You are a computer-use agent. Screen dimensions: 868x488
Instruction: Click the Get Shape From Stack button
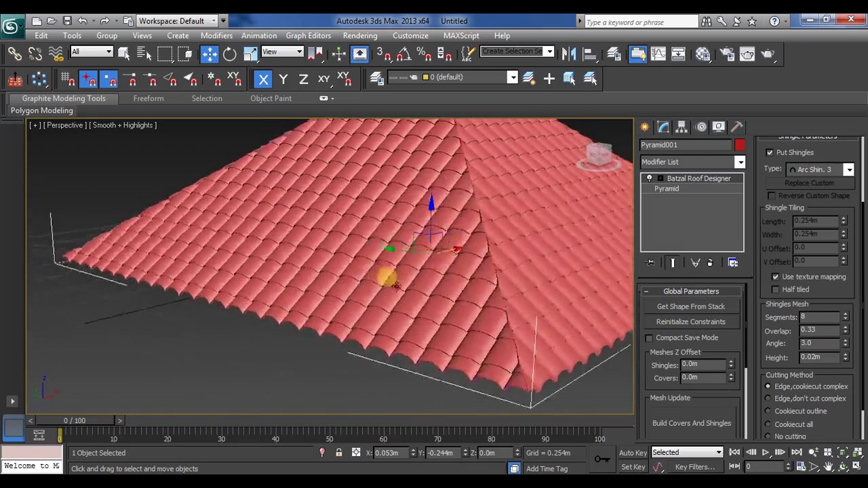pos(691,306)
